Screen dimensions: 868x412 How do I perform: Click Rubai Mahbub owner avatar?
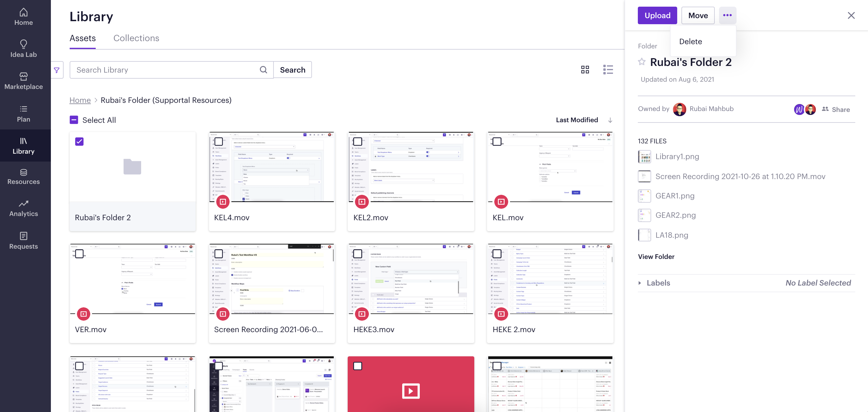(x=679, y=109)
